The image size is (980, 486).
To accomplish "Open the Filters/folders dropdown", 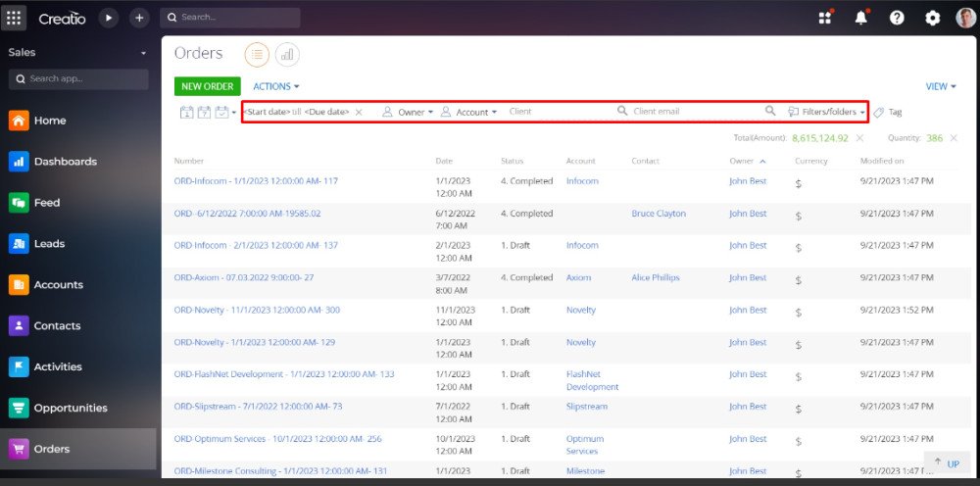I will 826,112.
